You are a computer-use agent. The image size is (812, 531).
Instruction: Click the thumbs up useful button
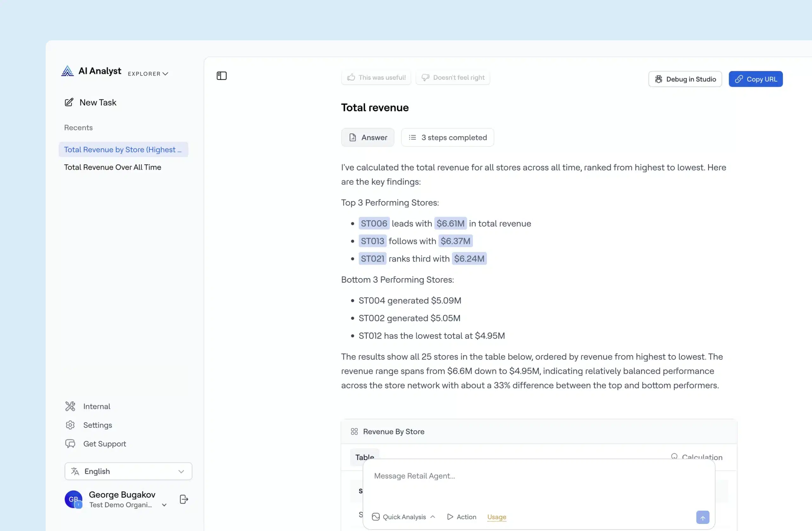(376, 77)
